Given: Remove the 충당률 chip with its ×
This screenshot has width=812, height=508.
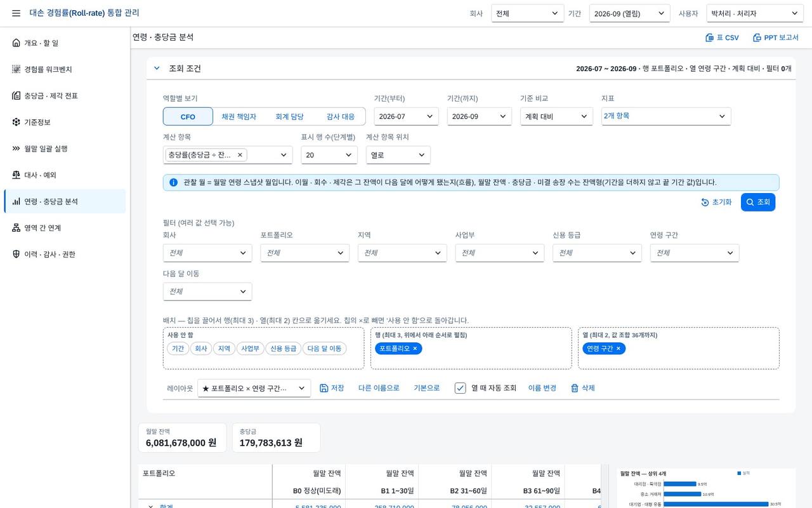Looking at the screenshot, I should pyautogui.click(x=240, y=155).
